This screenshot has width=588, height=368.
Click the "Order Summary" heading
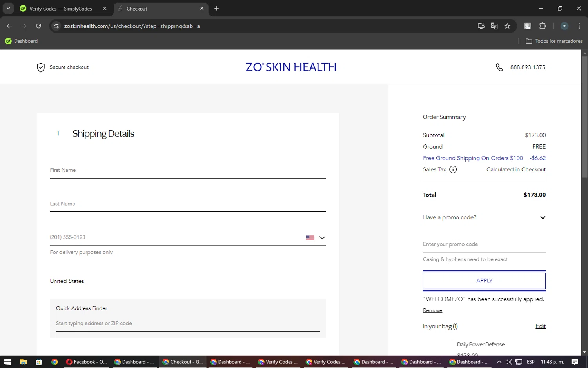pos(444,117)
